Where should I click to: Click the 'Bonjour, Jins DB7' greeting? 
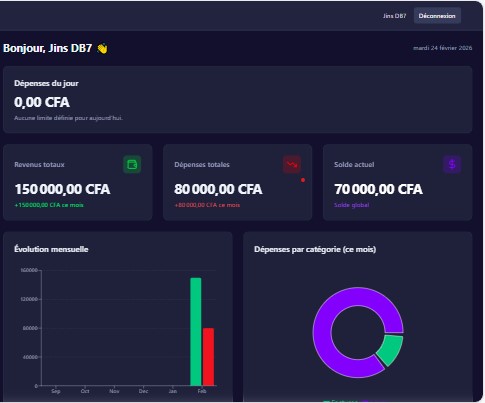[47, 48]
